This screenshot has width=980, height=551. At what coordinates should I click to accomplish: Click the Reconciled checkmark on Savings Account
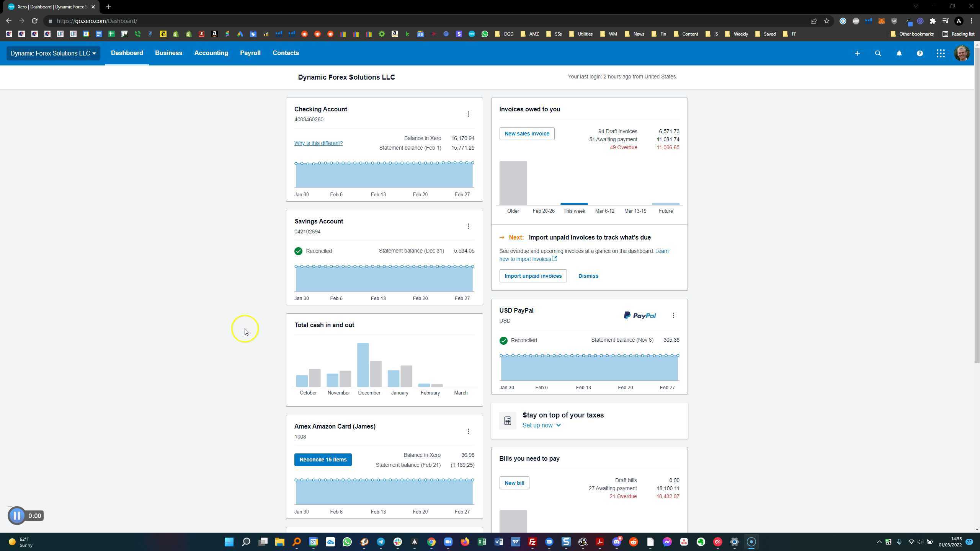298,251
